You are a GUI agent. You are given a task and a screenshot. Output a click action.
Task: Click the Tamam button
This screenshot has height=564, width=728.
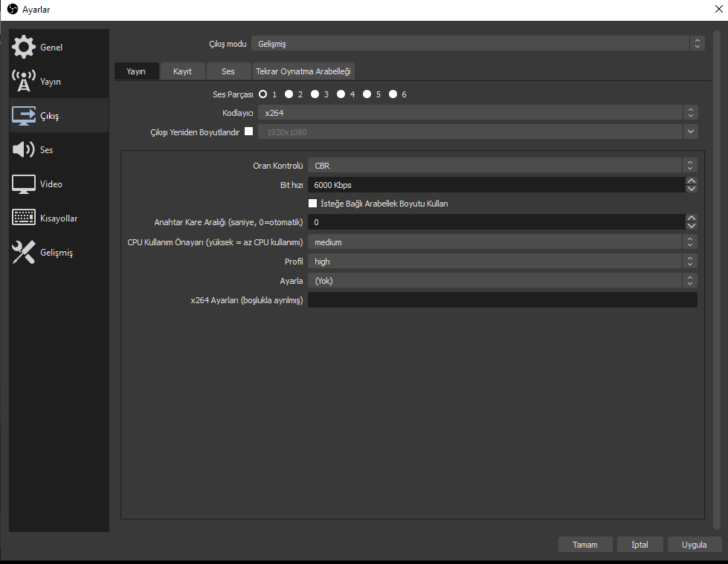point(585,545)
